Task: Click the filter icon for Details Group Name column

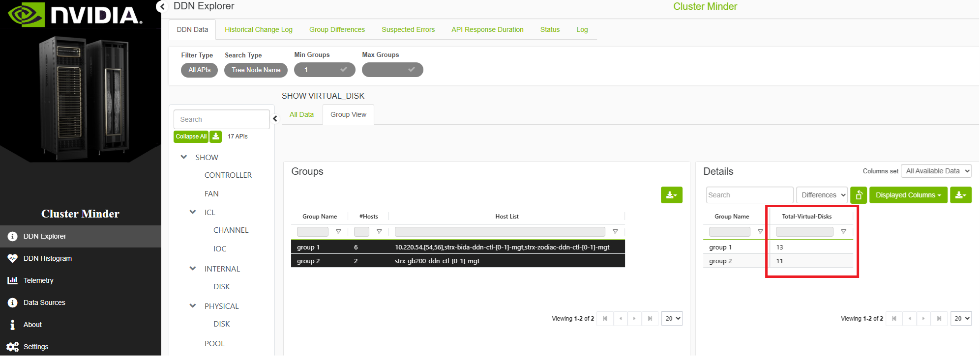Action: (760, 232)
